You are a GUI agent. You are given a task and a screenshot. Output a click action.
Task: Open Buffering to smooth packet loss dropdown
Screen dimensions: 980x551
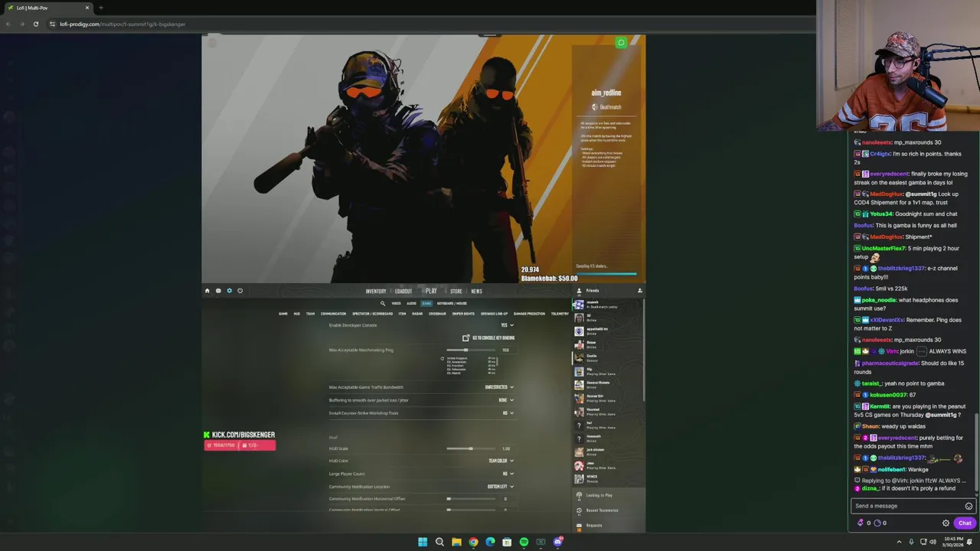click(506, 400)
